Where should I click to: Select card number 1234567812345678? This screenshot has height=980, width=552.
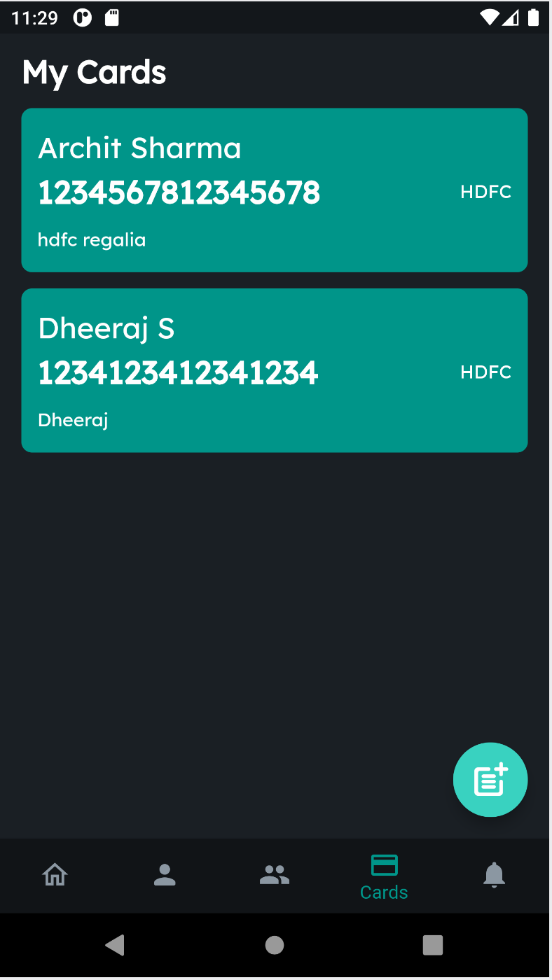click(x=179, y=192)
